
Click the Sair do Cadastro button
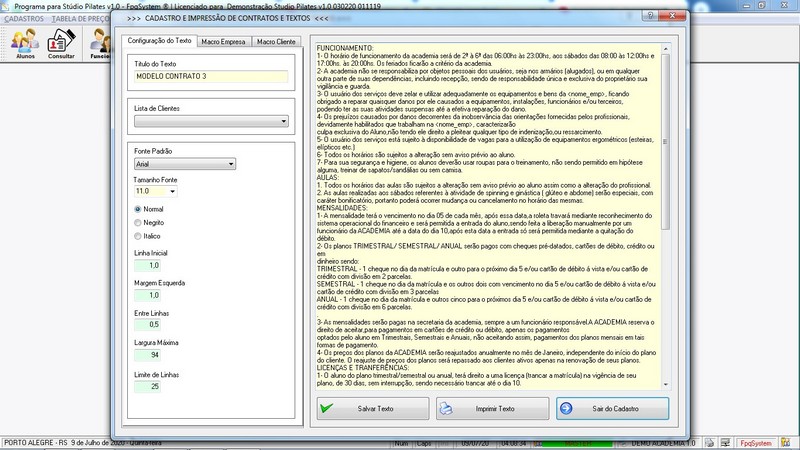[612, 409]
